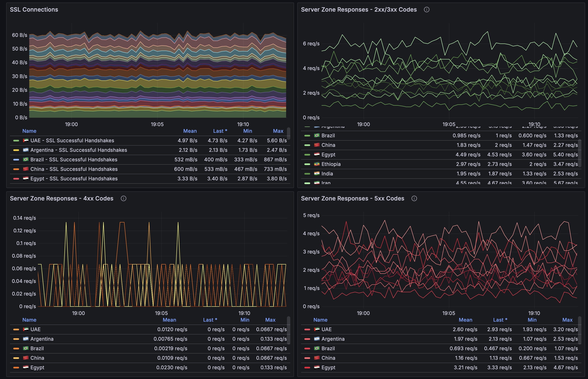Sort 5xx legend by Last column
This screenshot has width=588, height=379.
500,320
